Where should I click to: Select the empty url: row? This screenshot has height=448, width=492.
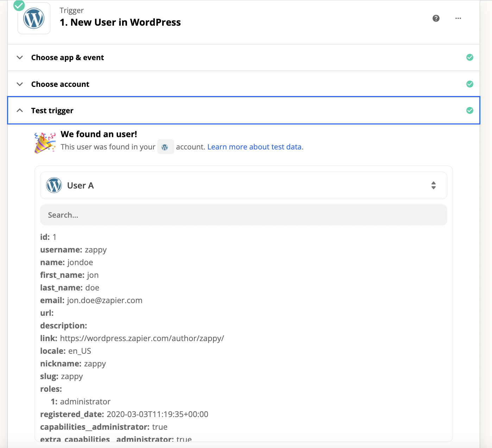tap(47, 313)
